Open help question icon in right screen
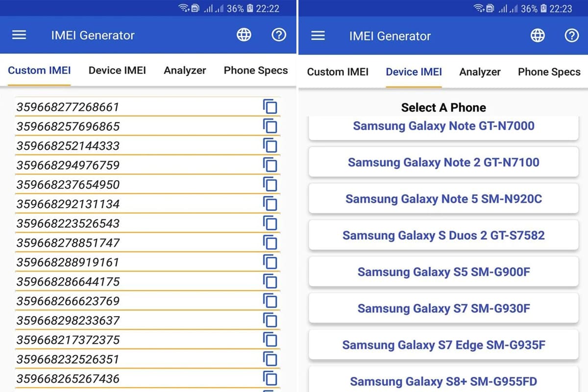The height and width of the screenshot is (392, 588). tap(572, 36)
